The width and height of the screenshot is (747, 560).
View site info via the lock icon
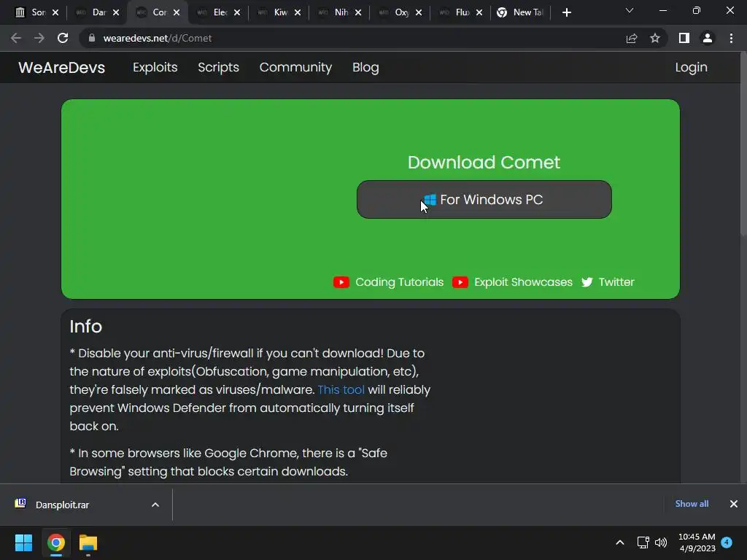(x=92, y=38)
